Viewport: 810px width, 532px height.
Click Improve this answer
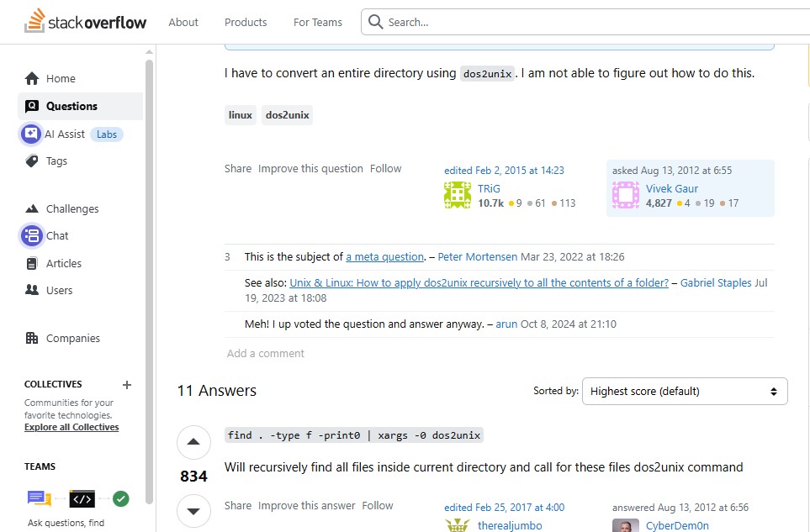click(x=307, y=506)
